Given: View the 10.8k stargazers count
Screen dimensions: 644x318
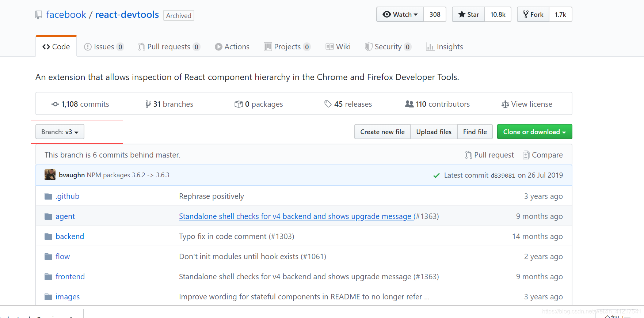Looking at the screenshot, I should click(498, 14).
